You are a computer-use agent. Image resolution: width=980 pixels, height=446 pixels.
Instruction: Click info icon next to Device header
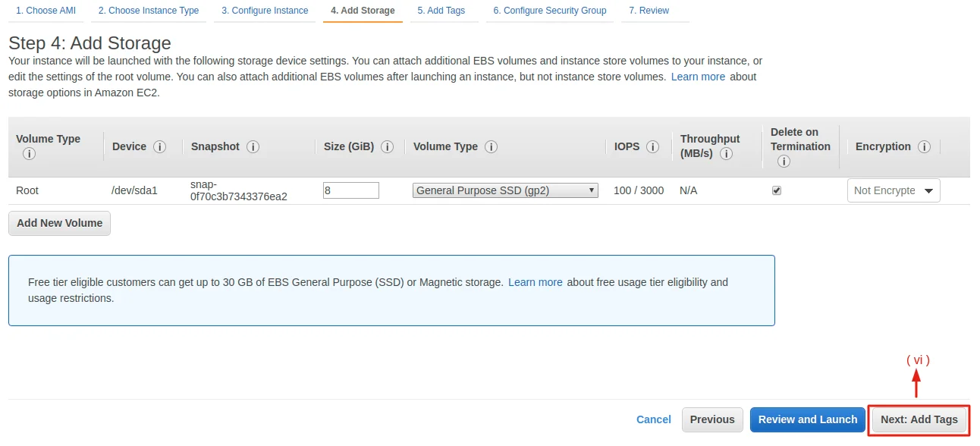[159, 147]
